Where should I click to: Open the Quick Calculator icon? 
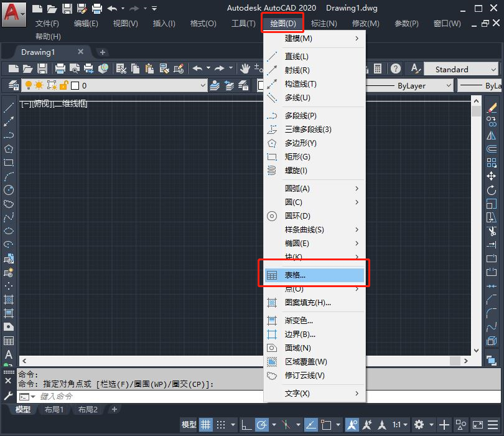pos(377,69)
